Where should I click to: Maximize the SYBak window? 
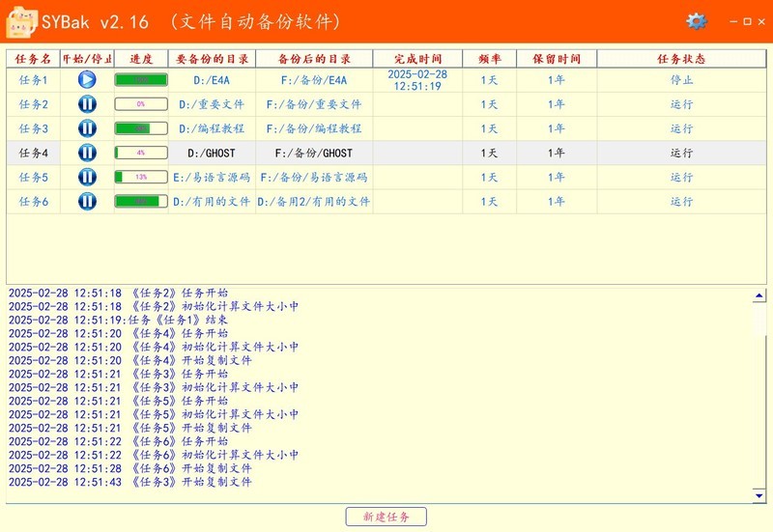point(747,21)
